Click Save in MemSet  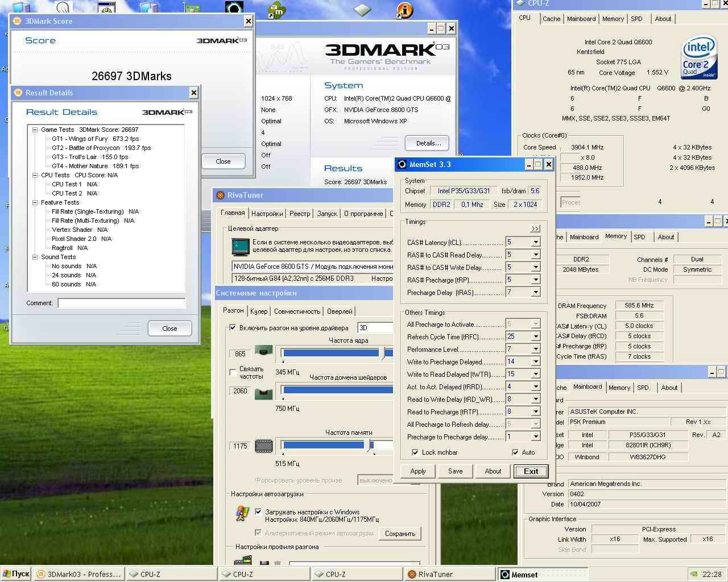[x=456, y=471]
